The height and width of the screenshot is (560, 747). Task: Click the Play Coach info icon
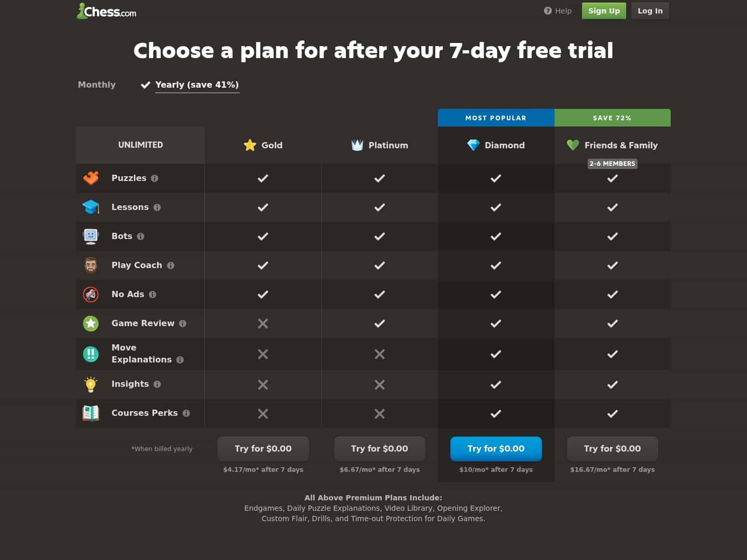[x=171, y=265]
